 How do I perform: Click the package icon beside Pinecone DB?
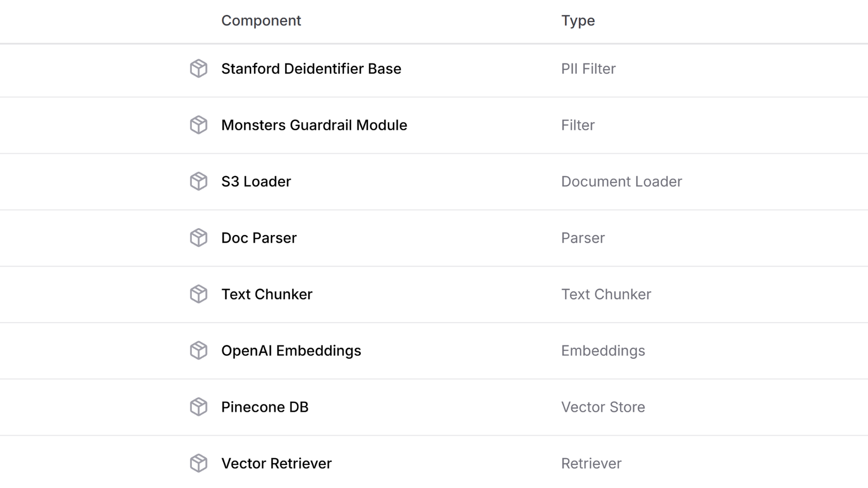(198, 407)
